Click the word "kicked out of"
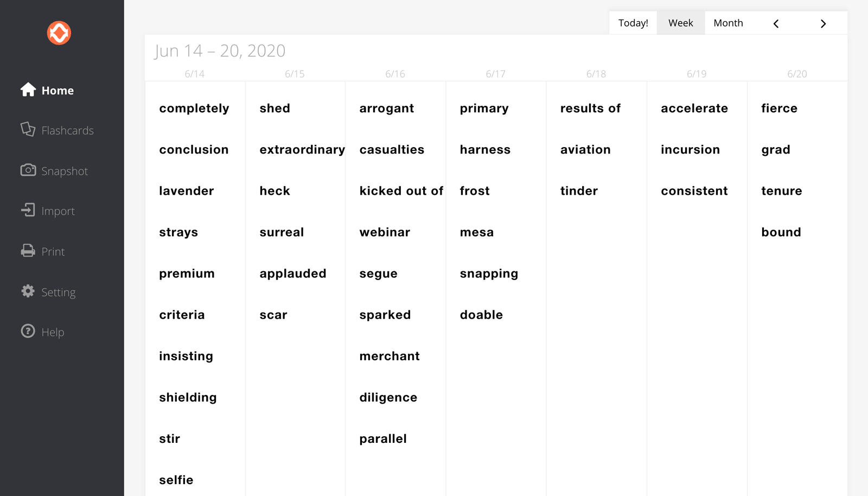 (x=401, y=191)
